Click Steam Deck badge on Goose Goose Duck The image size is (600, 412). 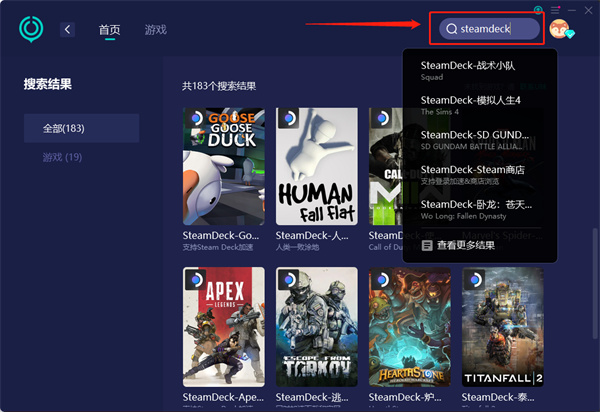[196, 119]
